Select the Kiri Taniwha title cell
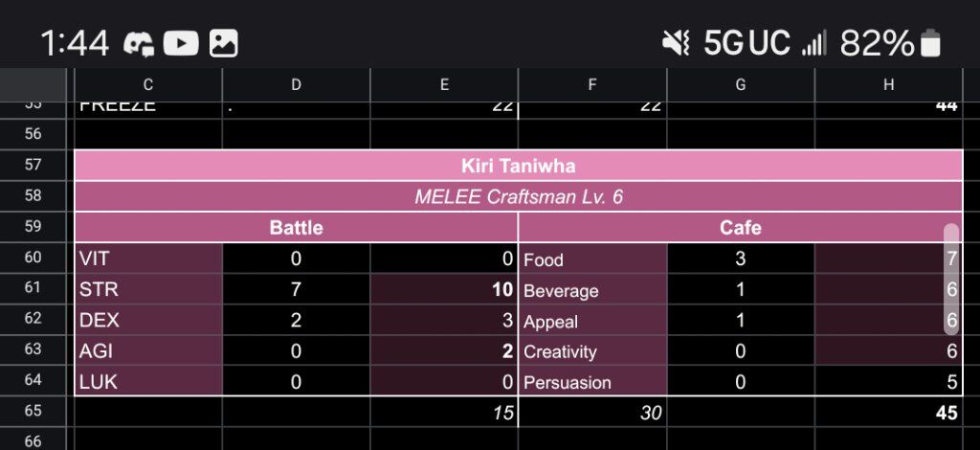Viewport: 980px width, 450px height. [518, 166]
